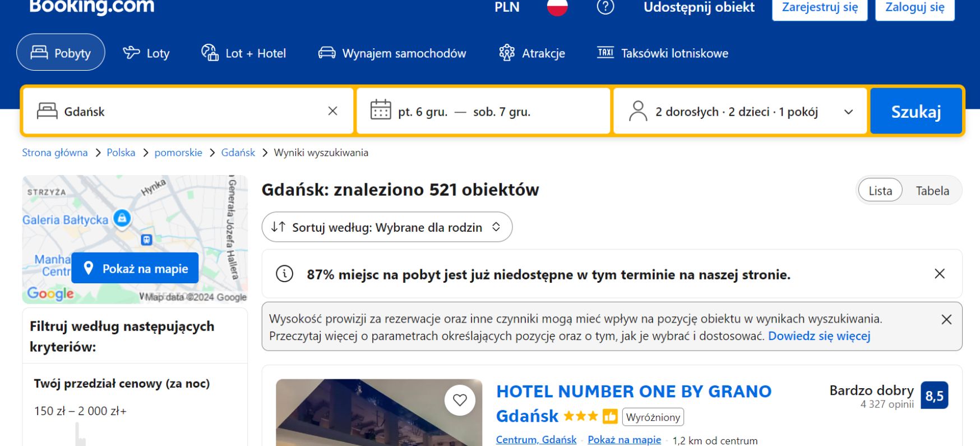The width and height of the screenshot is (980, 446).
Task: Click the Pobyty bed icon
Action: 39,52
